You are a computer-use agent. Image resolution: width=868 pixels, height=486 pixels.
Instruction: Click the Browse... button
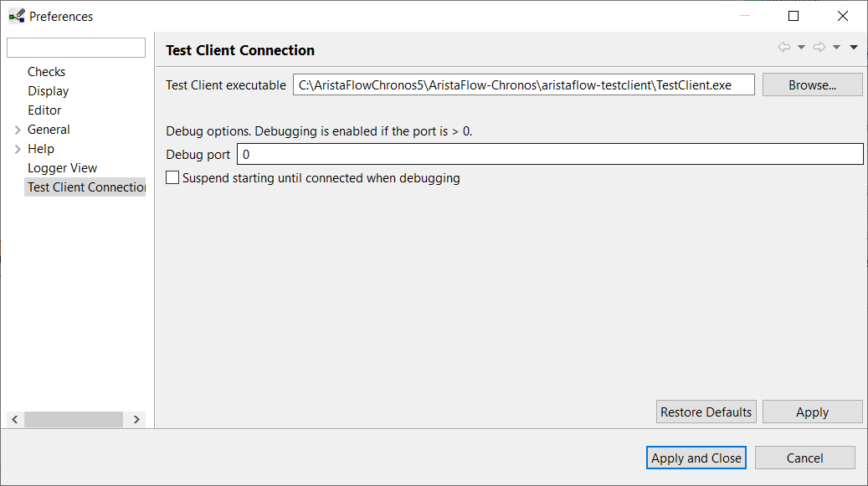click(x=812, y=84)
